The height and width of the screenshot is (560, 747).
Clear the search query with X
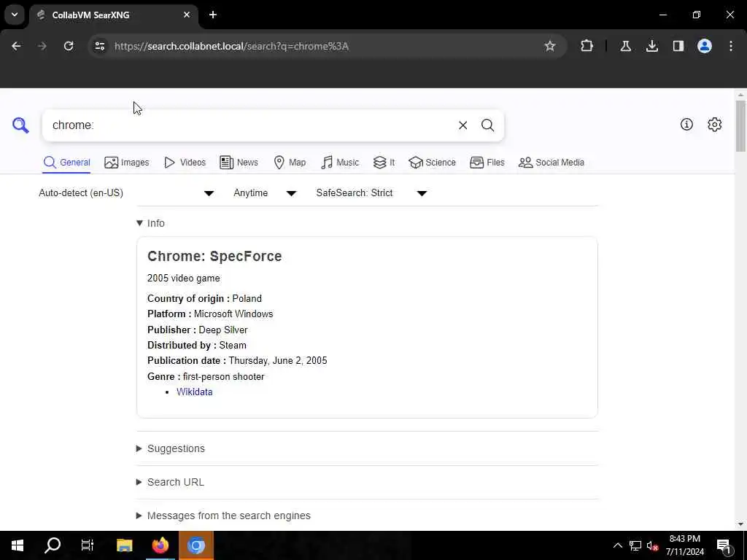point(462,125)
